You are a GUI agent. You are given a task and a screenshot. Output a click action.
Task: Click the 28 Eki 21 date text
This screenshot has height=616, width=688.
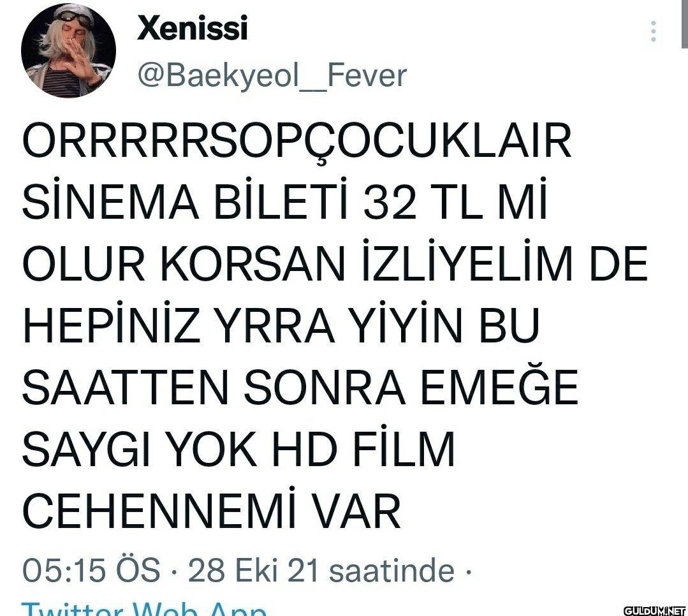tap(253, 570)
